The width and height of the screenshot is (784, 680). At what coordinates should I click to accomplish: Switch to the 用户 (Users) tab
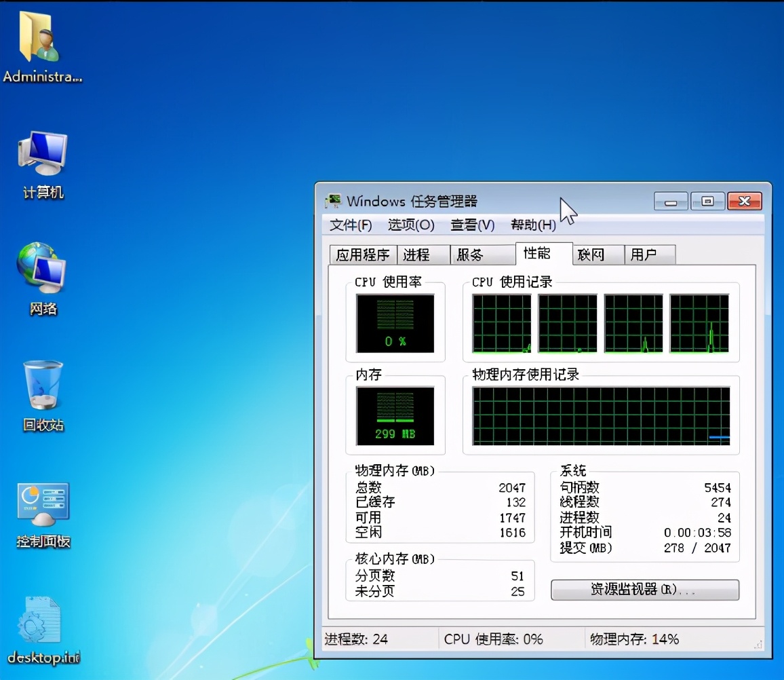point(649,254)
